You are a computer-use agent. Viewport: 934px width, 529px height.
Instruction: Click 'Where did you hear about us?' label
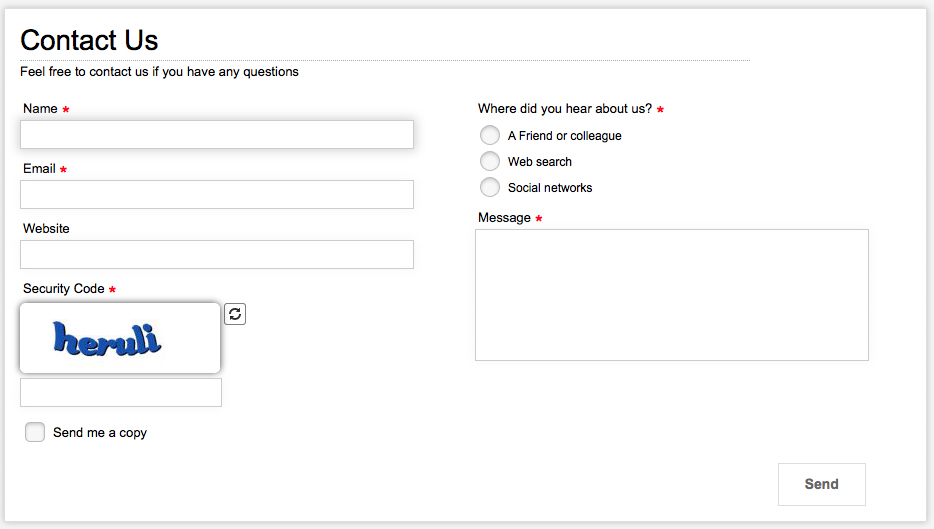pos(565,108)
